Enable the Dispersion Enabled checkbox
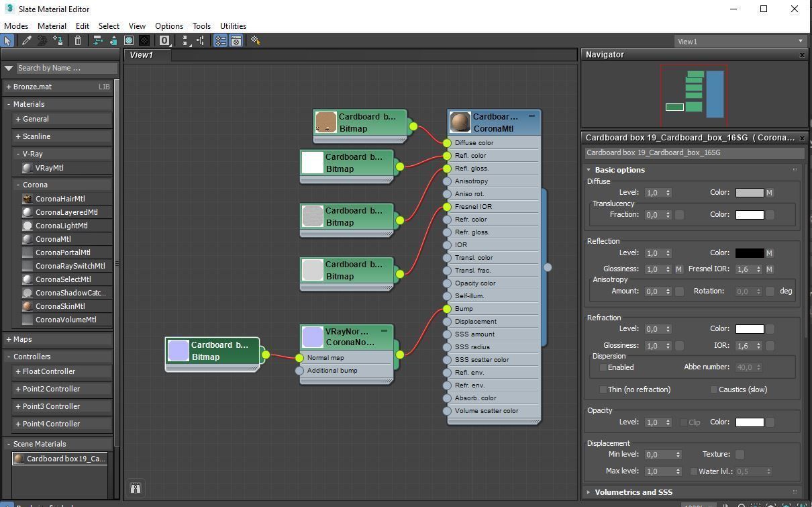 click(x=603, y=367)
